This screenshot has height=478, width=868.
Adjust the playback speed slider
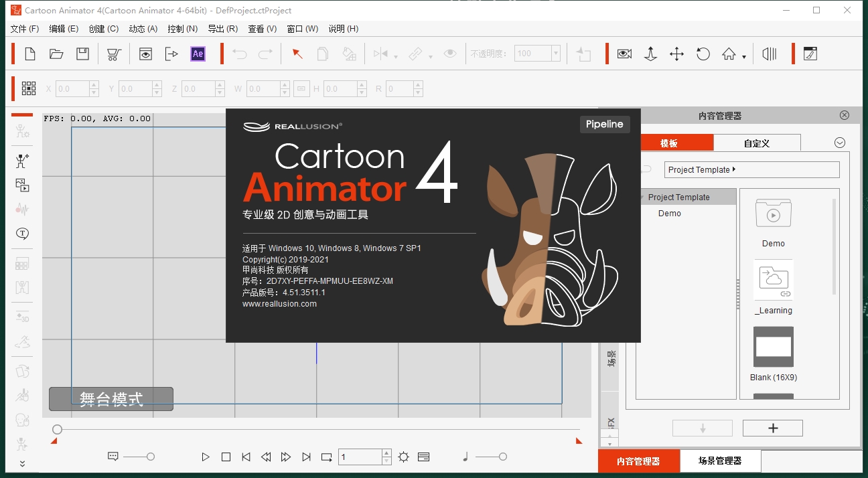pos(151,457)
